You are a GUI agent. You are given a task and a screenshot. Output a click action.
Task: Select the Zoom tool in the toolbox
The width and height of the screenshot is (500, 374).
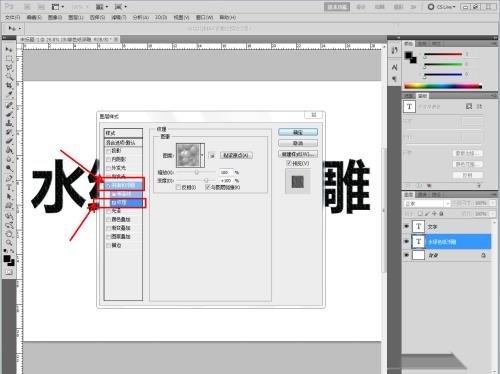point(9,242)
